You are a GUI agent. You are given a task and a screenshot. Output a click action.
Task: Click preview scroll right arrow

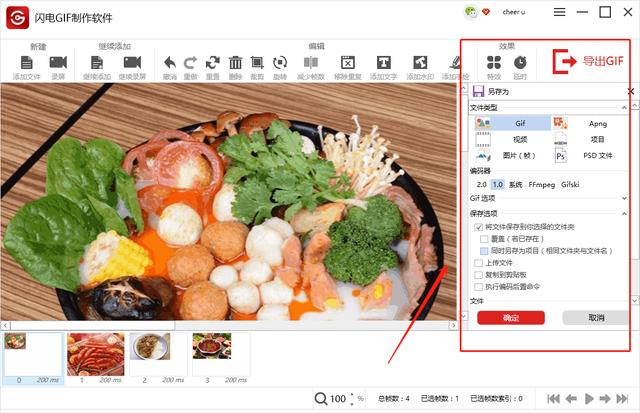[x=453, y=325]
